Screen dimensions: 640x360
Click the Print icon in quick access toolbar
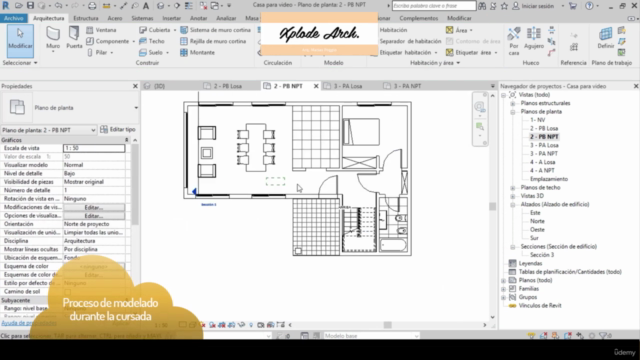[92, 6]
